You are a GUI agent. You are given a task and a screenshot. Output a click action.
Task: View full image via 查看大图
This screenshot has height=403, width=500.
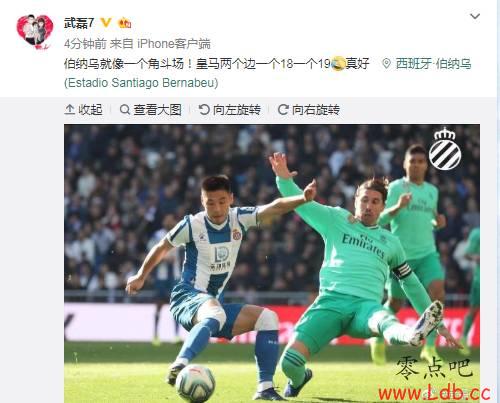151,110
